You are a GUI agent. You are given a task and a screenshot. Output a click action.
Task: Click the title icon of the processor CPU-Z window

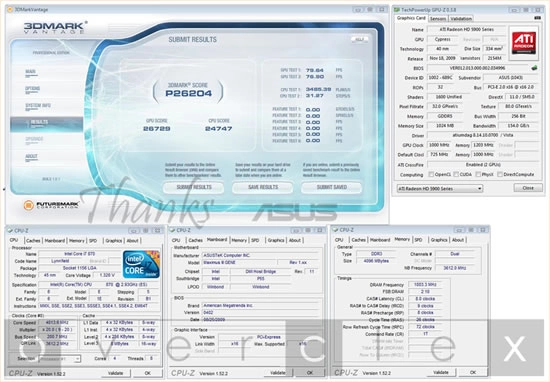[10, 230]
